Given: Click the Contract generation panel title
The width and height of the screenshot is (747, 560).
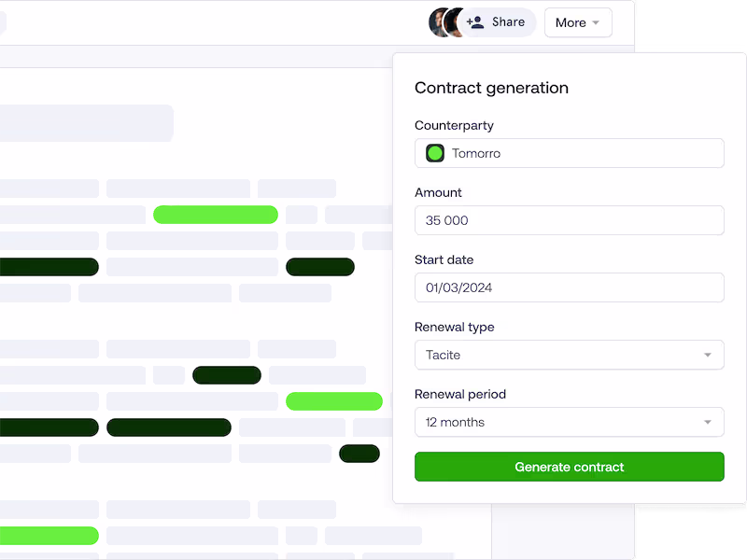Looking at the screenshot, I should click(x=491, y=88).
